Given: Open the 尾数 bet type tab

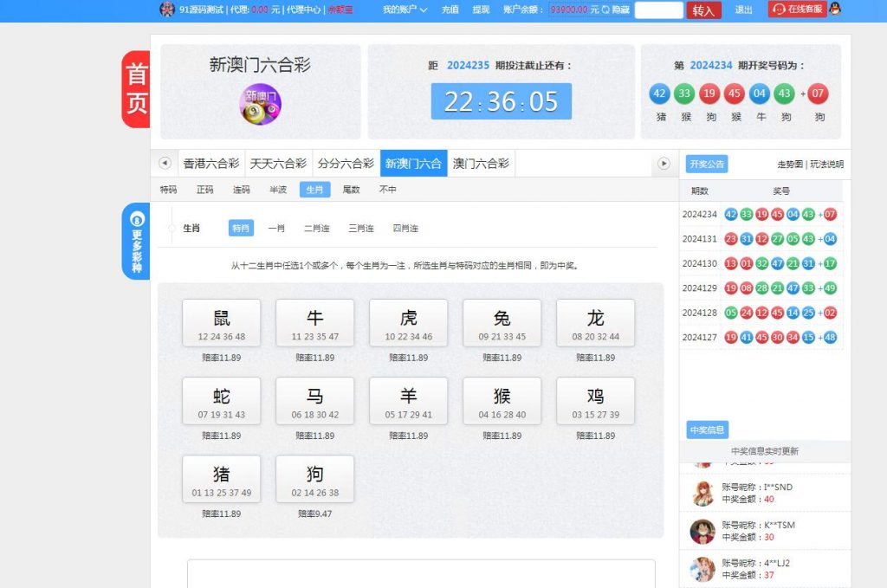Looking at the screenshot, I should point(351,189).
